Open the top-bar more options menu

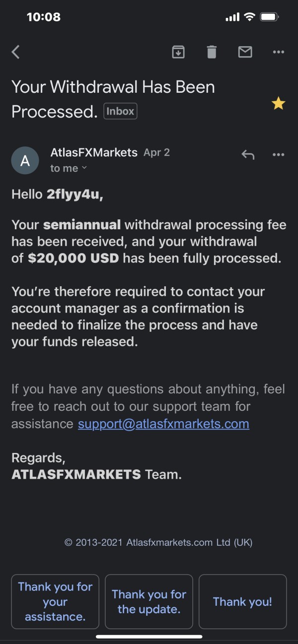click(279, 52)
